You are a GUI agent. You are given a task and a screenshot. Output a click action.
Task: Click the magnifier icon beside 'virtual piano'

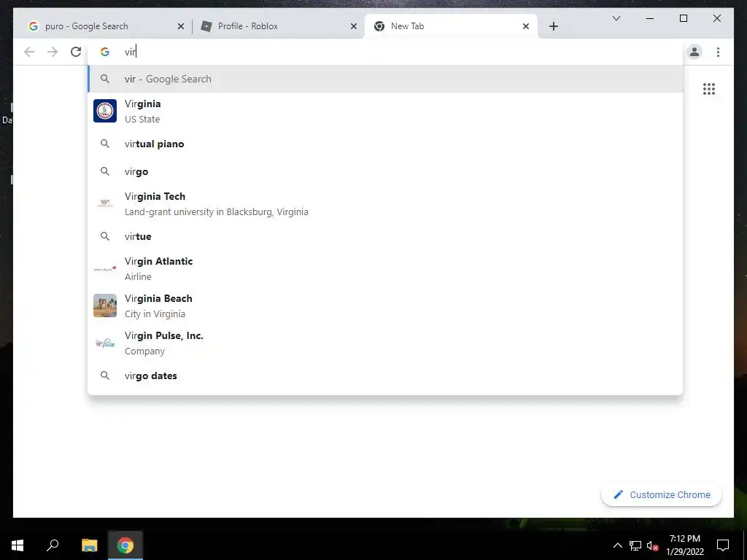[x=105, y=144]
